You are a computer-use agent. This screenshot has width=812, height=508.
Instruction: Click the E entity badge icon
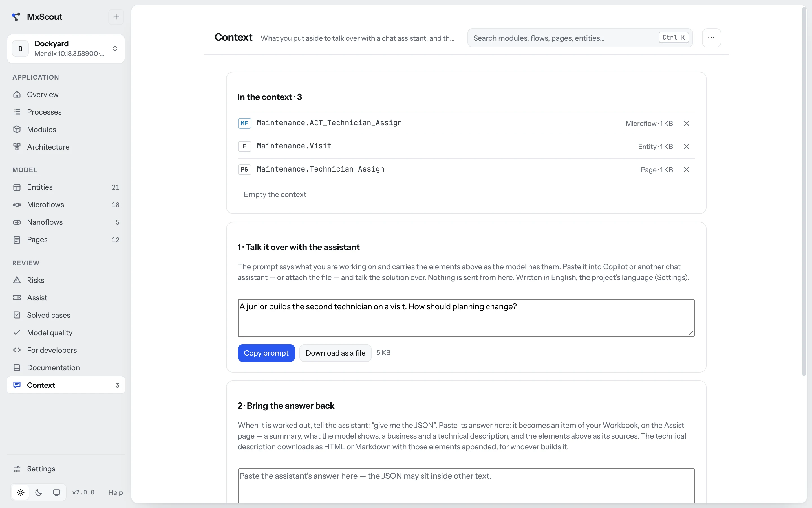coord(244,146)
